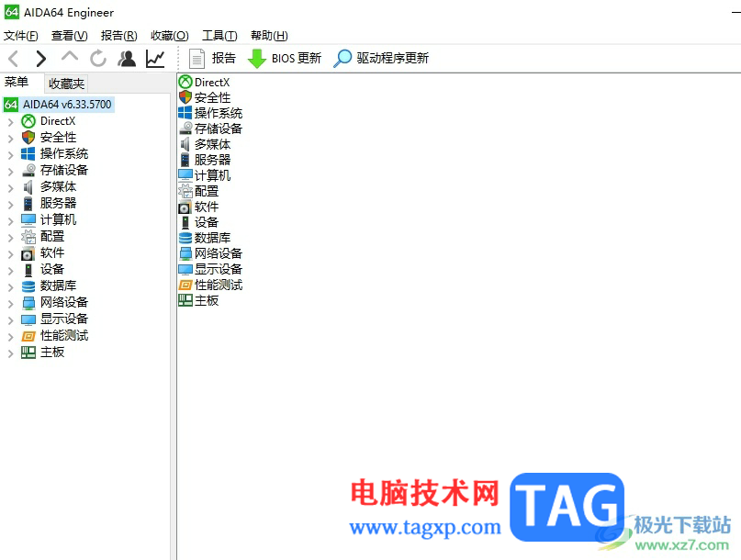Expand the 主板 tree node
741x560 pixels.
click(10, 353)
